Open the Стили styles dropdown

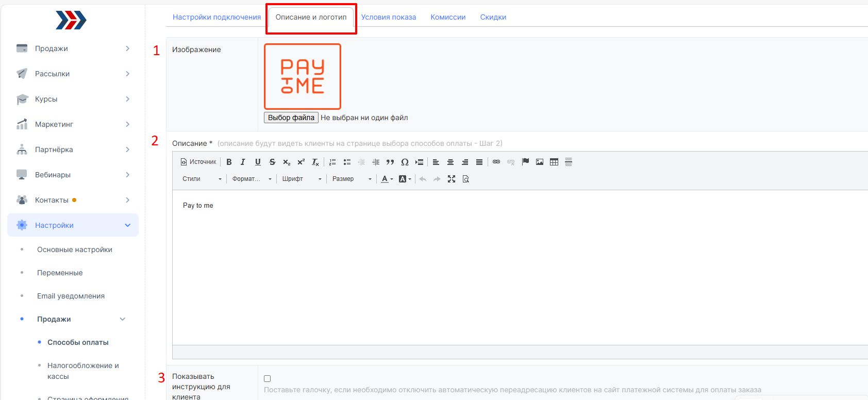coord(202,179)
